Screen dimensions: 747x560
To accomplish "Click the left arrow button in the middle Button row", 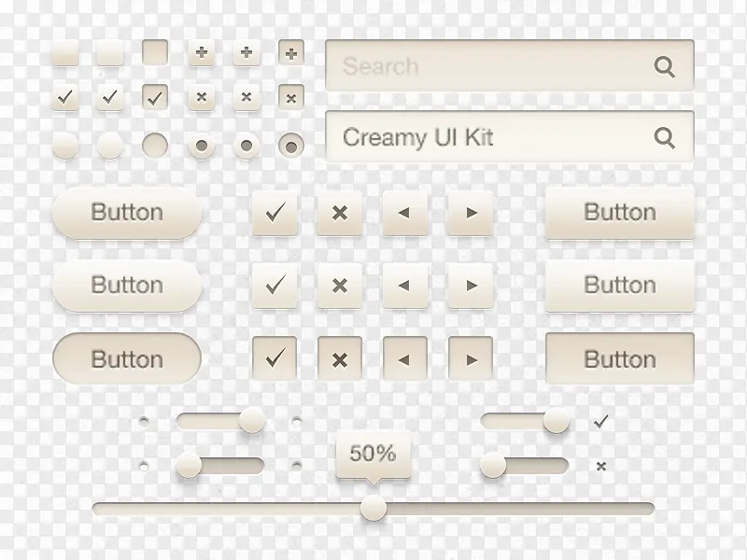I will pyautogui.click(x=404, y=286).
